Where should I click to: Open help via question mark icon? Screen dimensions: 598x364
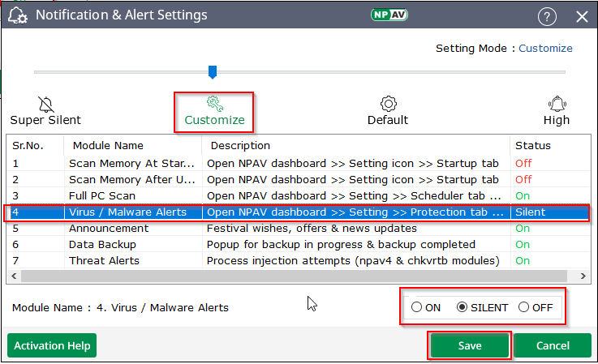pyautogui.click(x=548, y=16)
